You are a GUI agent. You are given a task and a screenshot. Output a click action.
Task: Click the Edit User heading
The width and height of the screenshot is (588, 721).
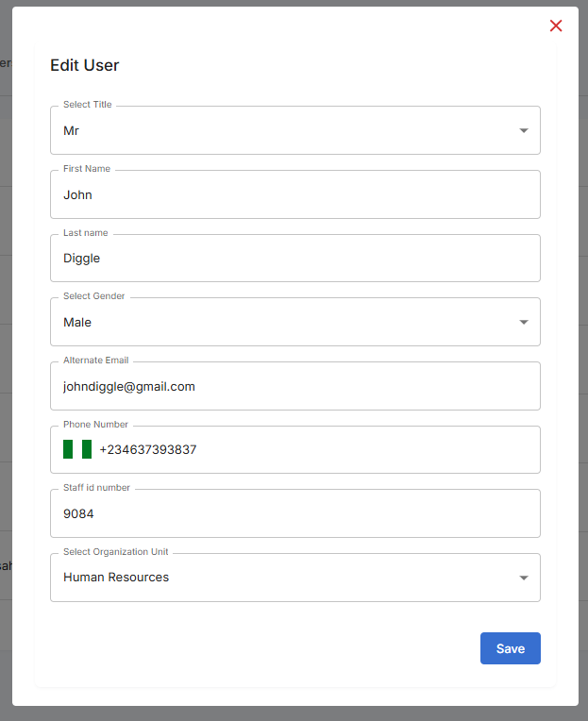85,65
